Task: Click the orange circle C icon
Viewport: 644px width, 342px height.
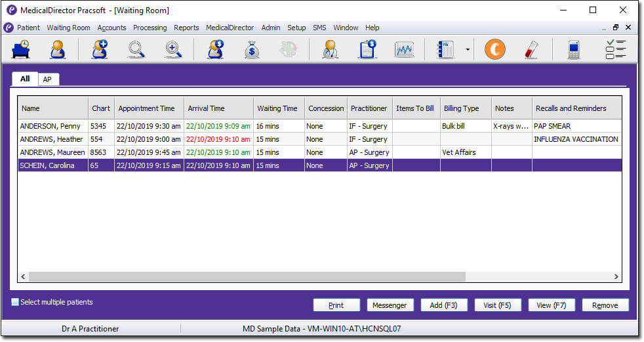Action: tap(494, 50)
